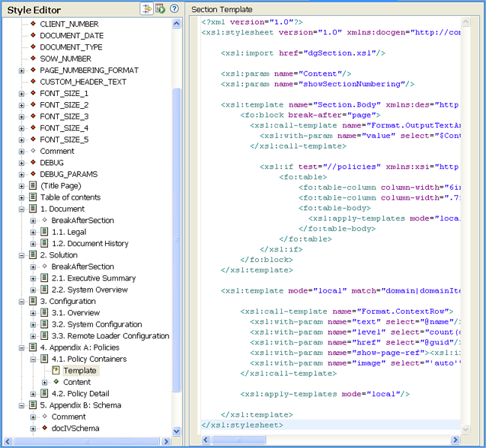Image resolution: width=486 pixels, height=448 pixels.
Task: Click the section icon beside 4. Appendix A: Policies
Action: coord(33,347)
